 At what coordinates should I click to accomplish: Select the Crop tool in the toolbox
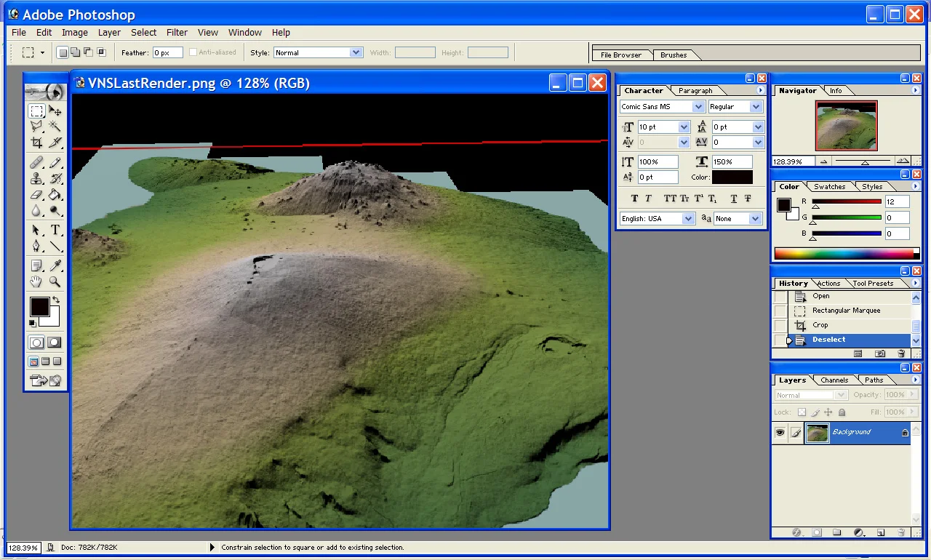[36, 143]
